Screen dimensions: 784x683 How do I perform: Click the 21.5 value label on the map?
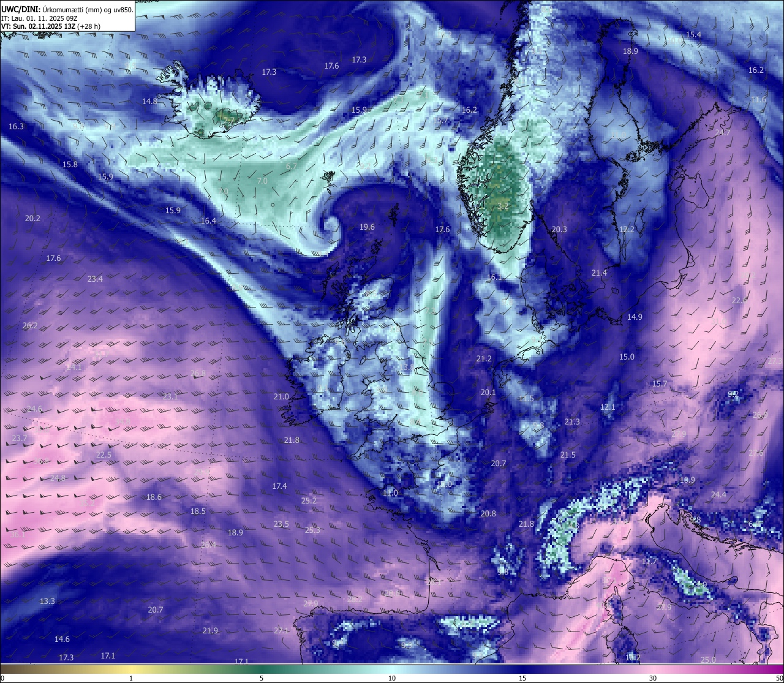click(568, 455)
